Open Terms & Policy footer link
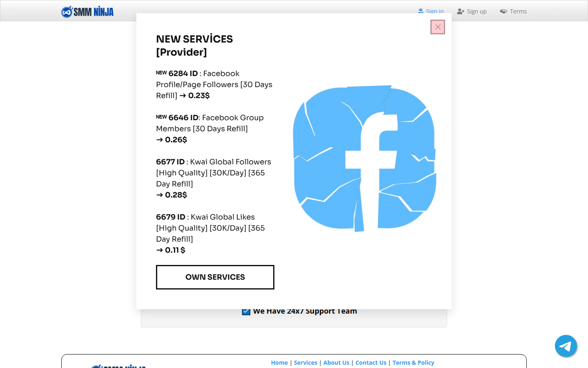 click(413, 363)
